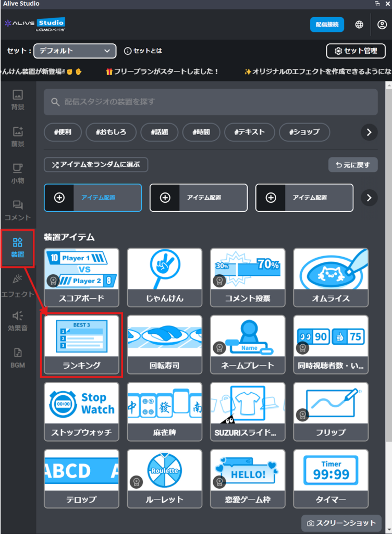Expand the セット デフォルト dropdown
The image size is (392, 534).
click(75, 51)
